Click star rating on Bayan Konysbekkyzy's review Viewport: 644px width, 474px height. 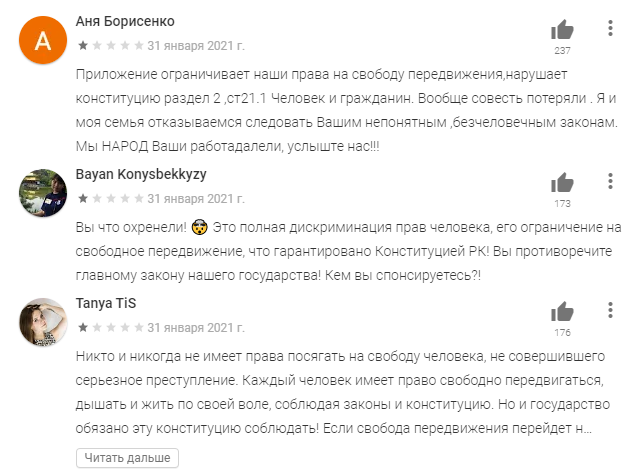click(109, 198)
